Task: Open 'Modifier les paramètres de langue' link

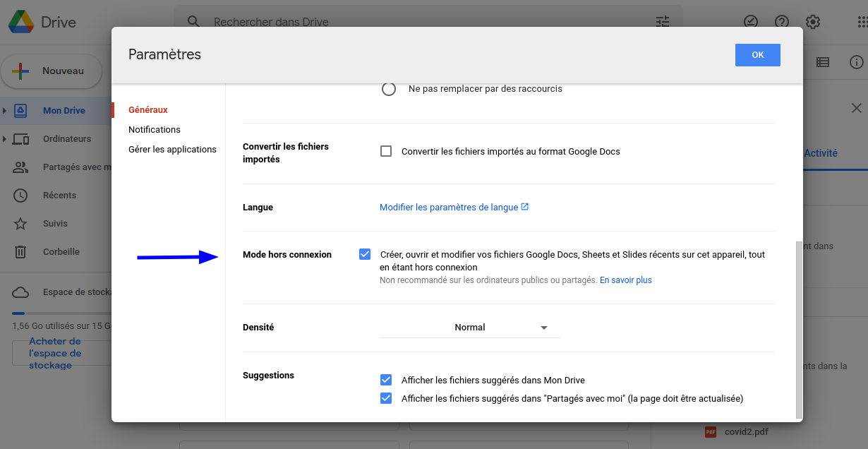Action: pyautogui.click(x=449, y=208)
